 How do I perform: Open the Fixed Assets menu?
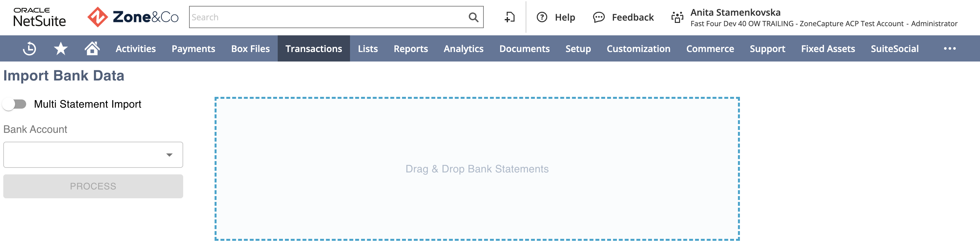[828, 49]
